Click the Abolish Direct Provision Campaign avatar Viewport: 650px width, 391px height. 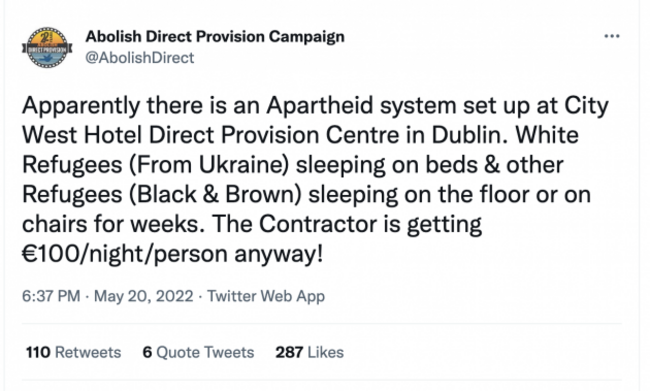click(47, 47)
